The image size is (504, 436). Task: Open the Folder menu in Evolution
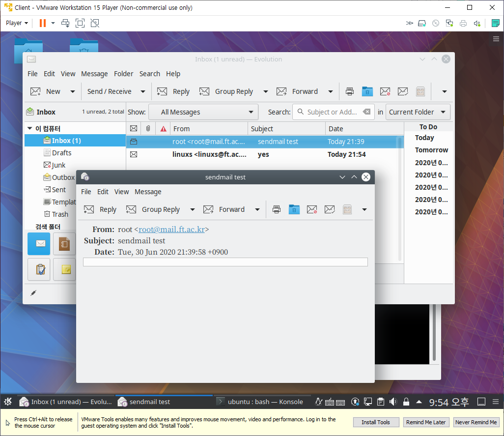[x=123, y=74]
